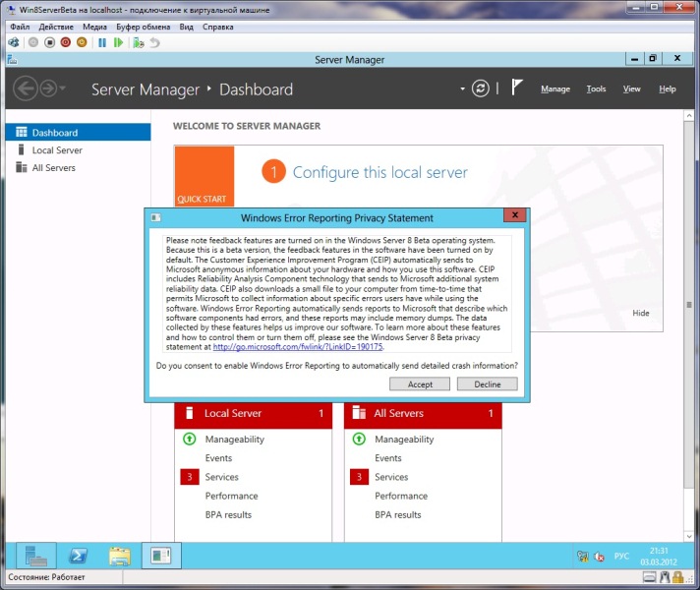Viewport: 700px width, 590px height.
Task: Open dropdown arrow left of refresh icon
Action: [x=462, y=89]
